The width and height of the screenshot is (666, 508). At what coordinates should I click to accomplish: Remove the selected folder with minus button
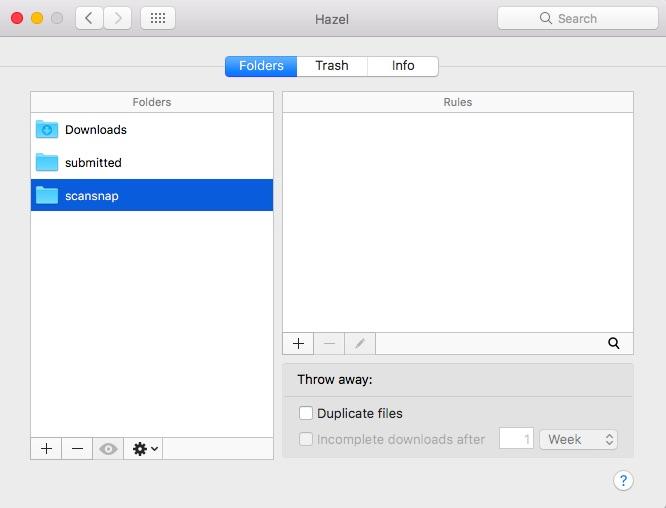point(77,449)
